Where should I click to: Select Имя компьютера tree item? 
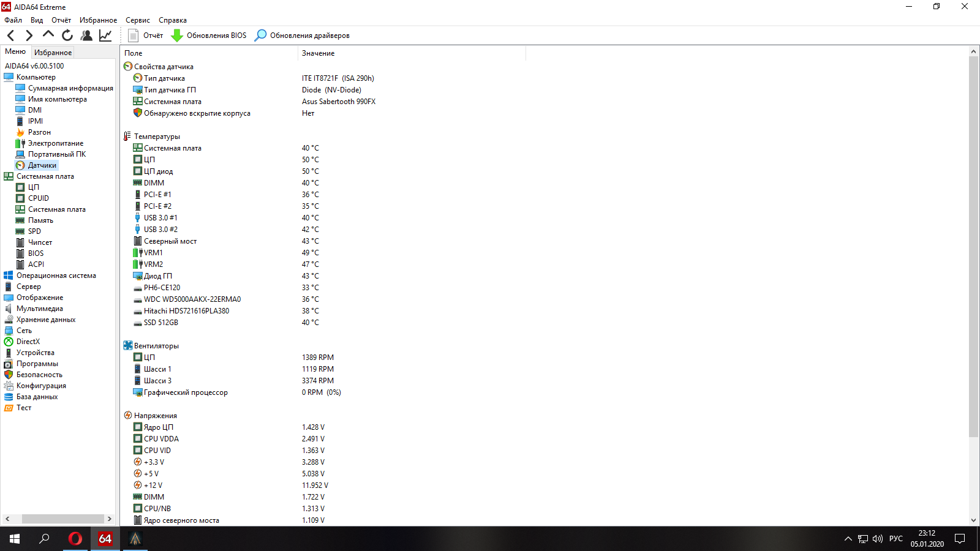pyautogui.click(x=57, y=99)
